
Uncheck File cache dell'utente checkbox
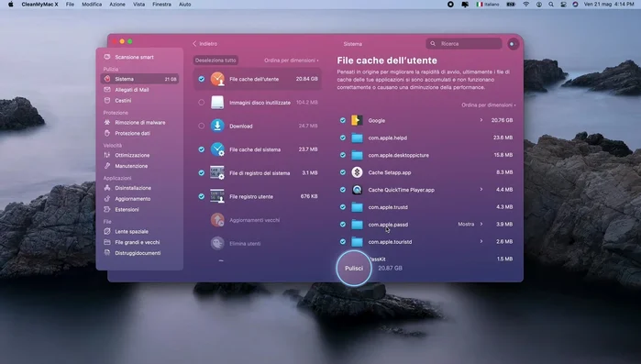click(x=202, y=79)
